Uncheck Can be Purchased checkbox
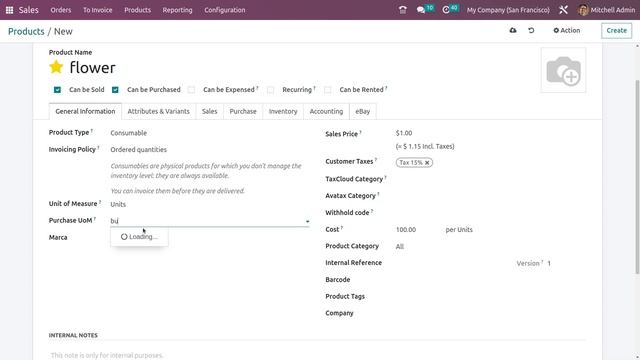 tap(115, 90)
